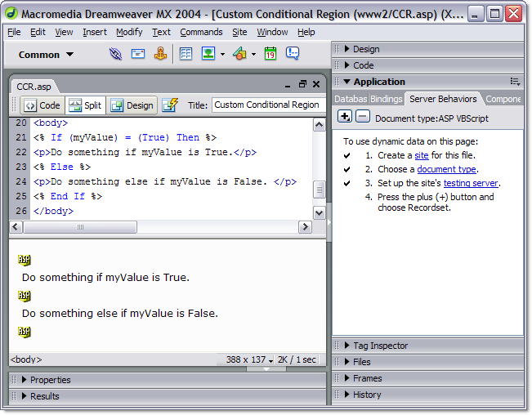532x415 pixels.
Task: Click in the Title input field
Action: click(269, 105)
